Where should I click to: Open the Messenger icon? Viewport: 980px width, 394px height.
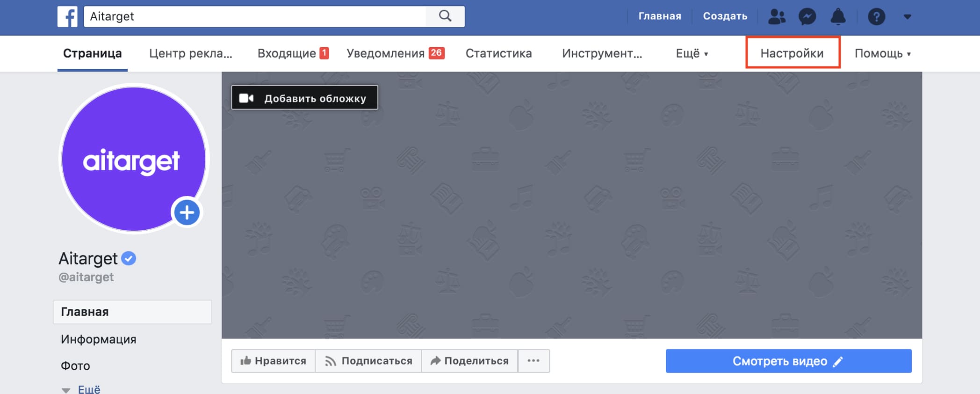(807, 17)
